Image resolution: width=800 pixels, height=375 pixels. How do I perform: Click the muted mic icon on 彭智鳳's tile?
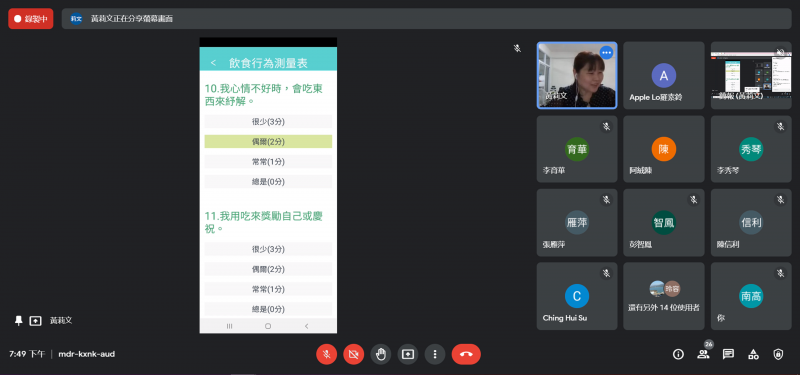(x=693, y=200)
